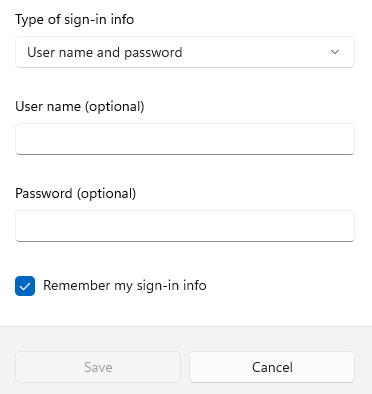Click the blue checkmark box
The width and height of the screenshot is (372, 394).
[25, 286]
